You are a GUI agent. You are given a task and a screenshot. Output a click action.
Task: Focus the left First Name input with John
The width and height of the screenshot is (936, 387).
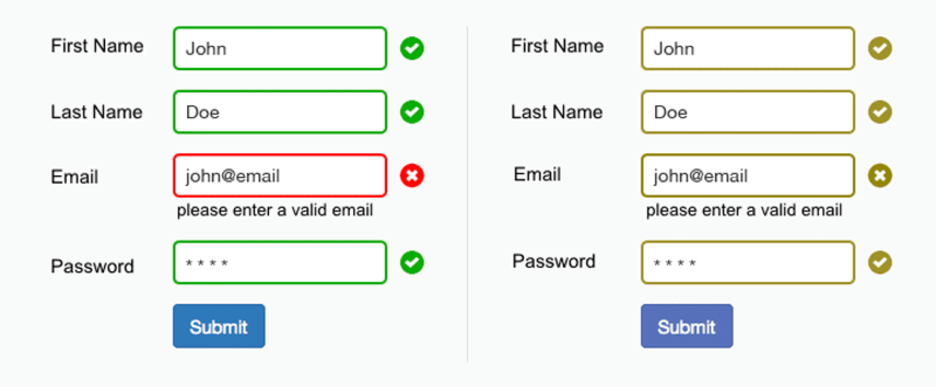coord(280,48)
